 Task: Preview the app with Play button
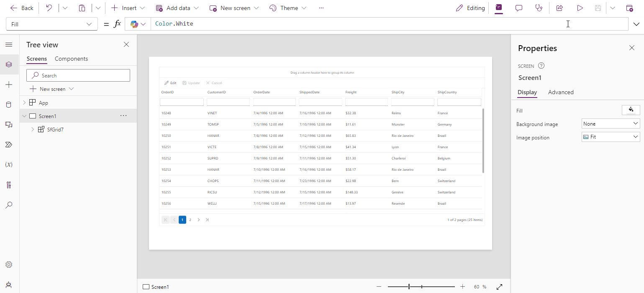580,8
